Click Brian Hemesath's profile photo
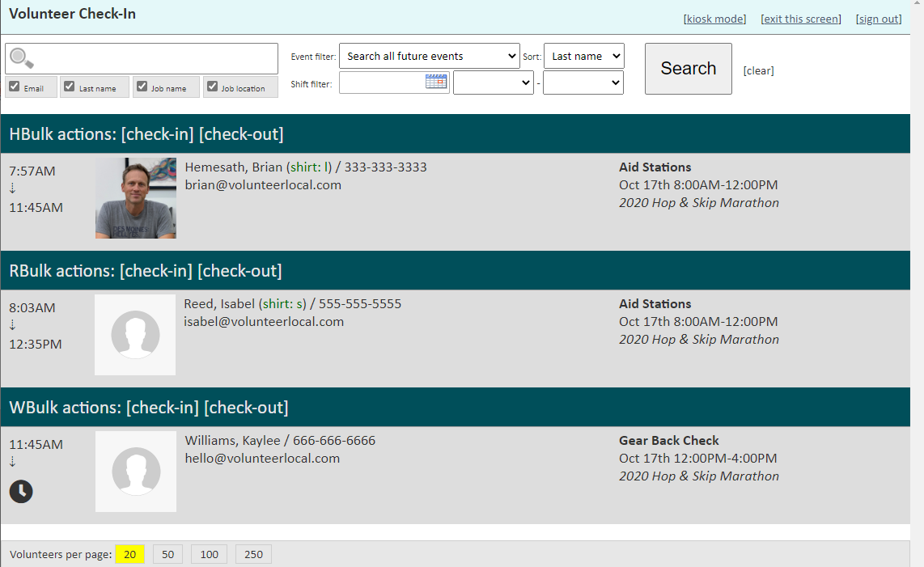The image size is (924, 567). [135, 197]
